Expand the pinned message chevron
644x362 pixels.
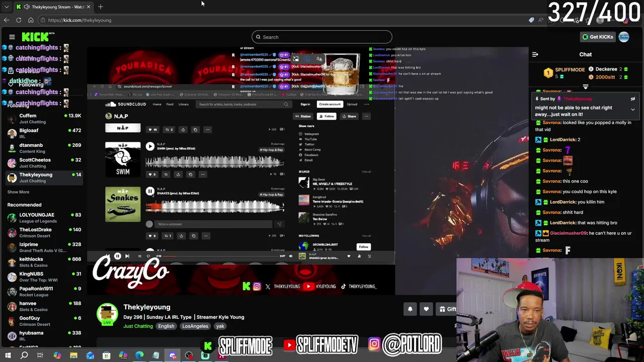pyautogui.click(x=633, y=109)
